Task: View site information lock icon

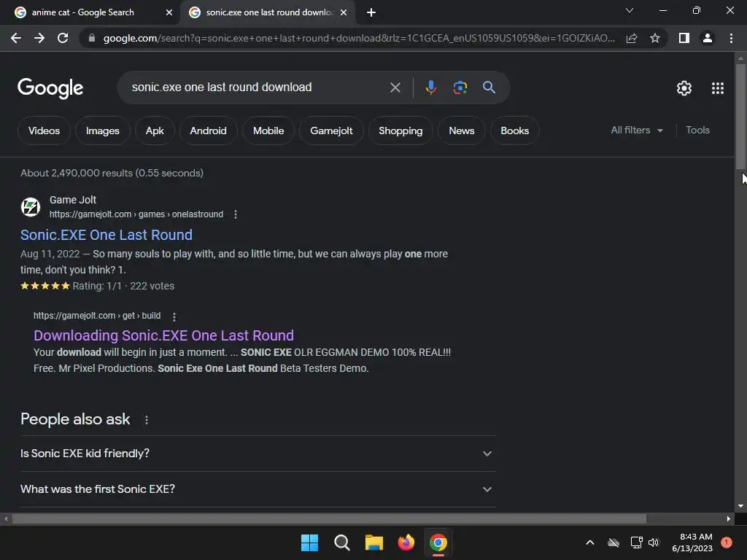Action: 91,38
